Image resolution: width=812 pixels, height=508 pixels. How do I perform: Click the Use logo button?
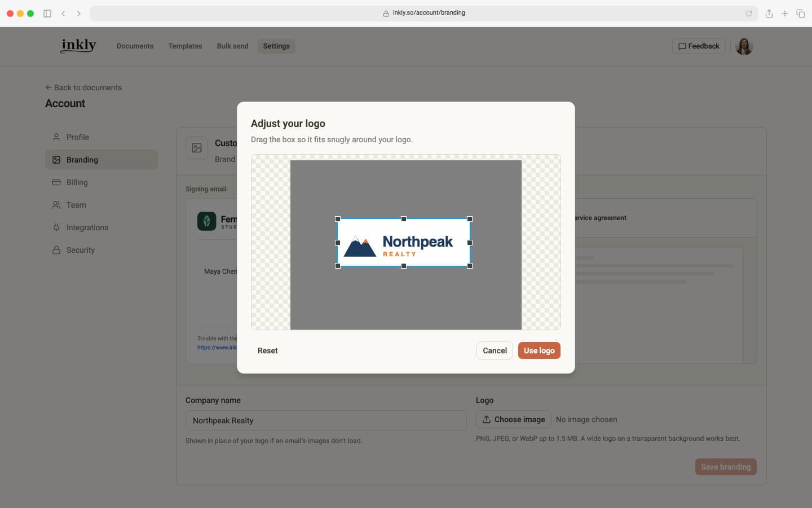pyautogui.click(x=539, y=351)
